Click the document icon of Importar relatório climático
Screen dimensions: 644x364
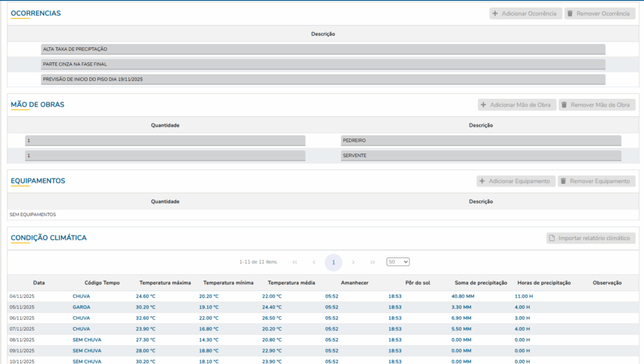(552, 238)
